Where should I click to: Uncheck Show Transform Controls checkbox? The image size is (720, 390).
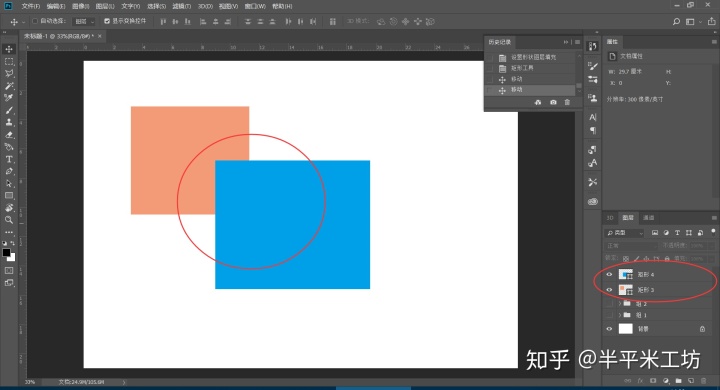pyautogui.click(x=107, y=21)
